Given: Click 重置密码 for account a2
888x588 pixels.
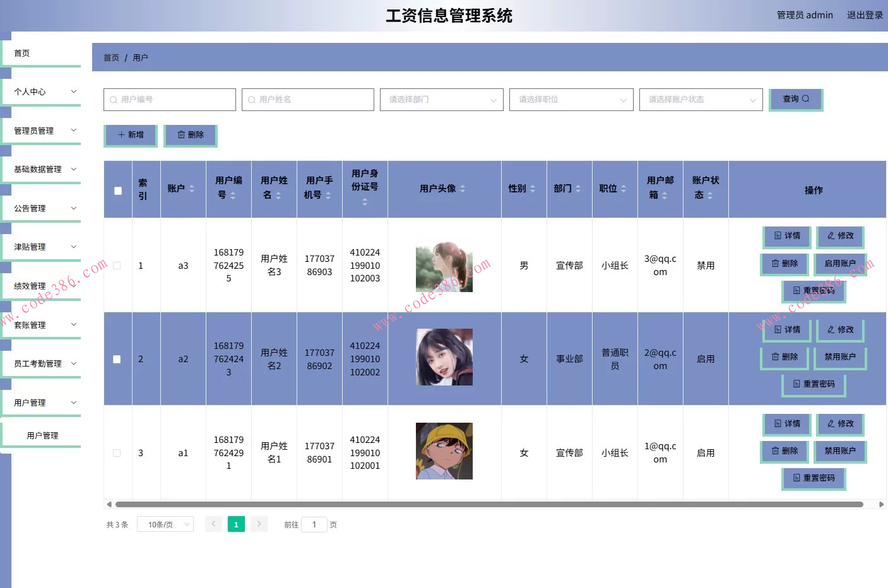Looking at the screenshot, I should pyautogui.click(x=814, y=384).
